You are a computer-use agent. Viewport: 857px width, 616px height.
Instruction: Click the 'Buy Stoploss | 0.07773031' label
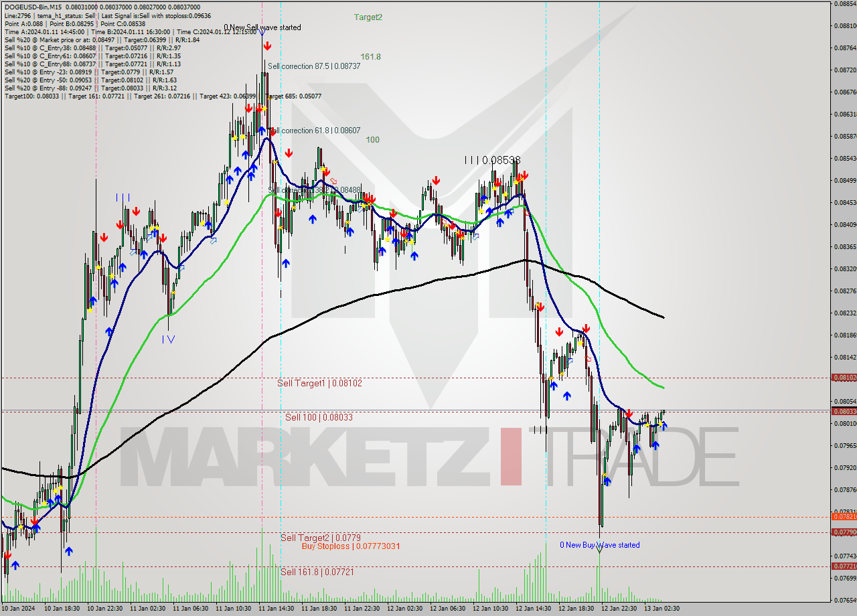pos(351,546)
